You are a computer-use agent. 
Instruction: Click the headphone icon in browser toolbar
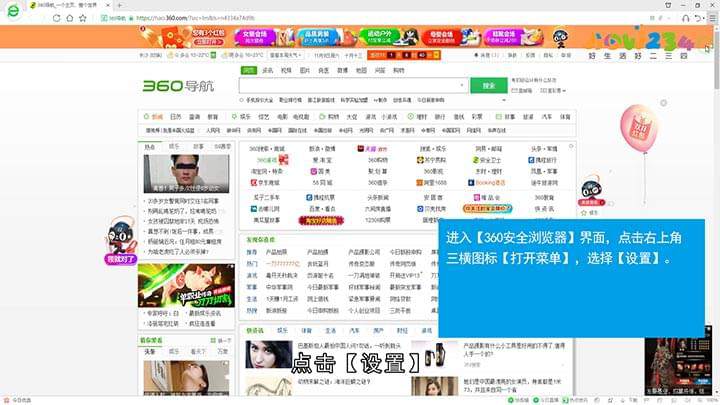[686, 18]
